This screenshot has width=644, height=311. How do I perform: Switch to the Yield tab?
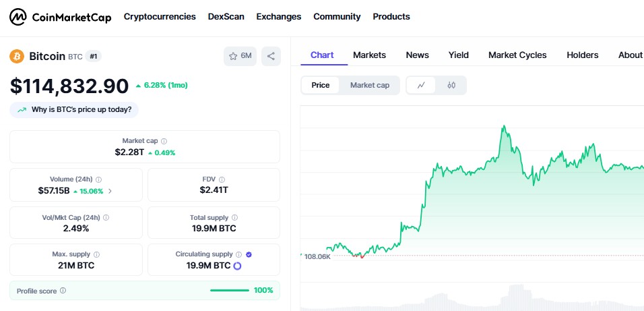pos(458,55)
